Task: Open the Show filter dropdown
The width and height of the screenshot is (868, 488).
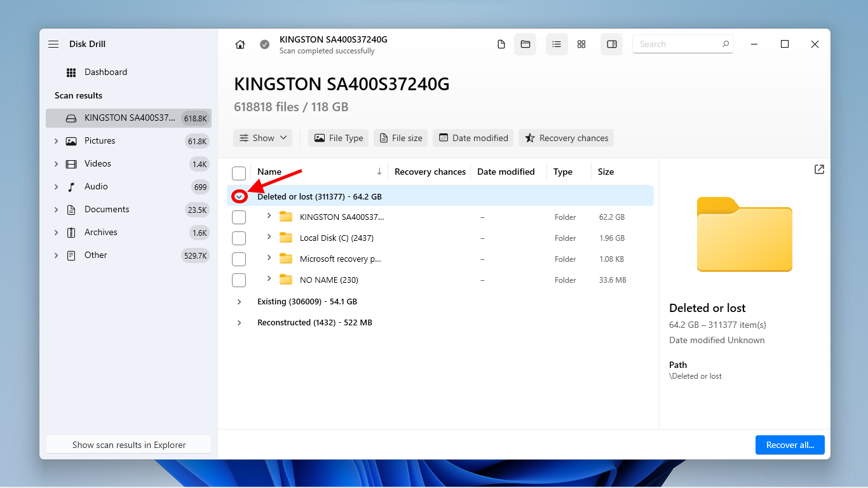Action: click(x=263, y=138)
